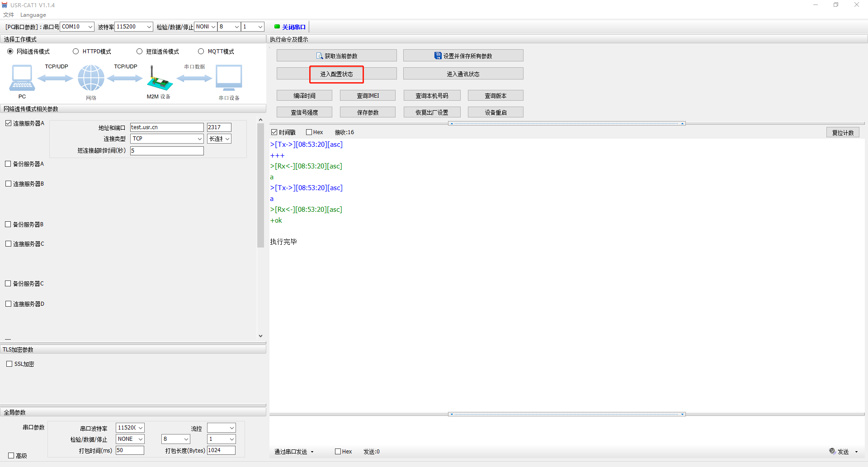The image size is (868, 467).
Task: Click the device restart button
Action: (495, 112)
